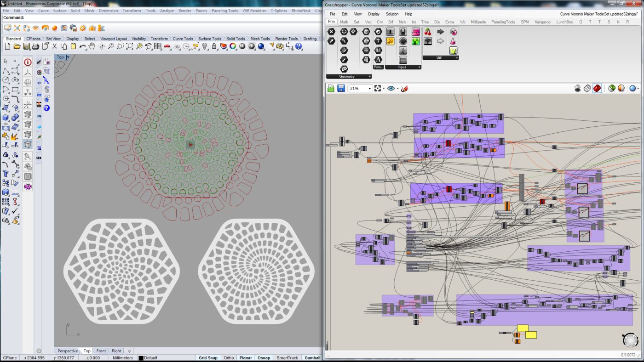644x362 pixels.
Task: Toggle SmartTrack in status bar
Action: (x=287, y=358)
